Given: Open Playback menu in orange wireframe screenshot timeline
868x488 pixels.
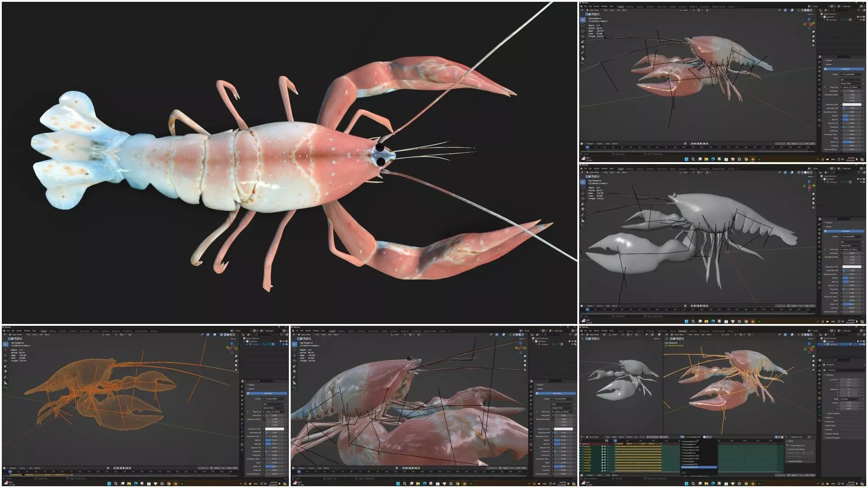Looking at the screenshot, I should [13, 468].
